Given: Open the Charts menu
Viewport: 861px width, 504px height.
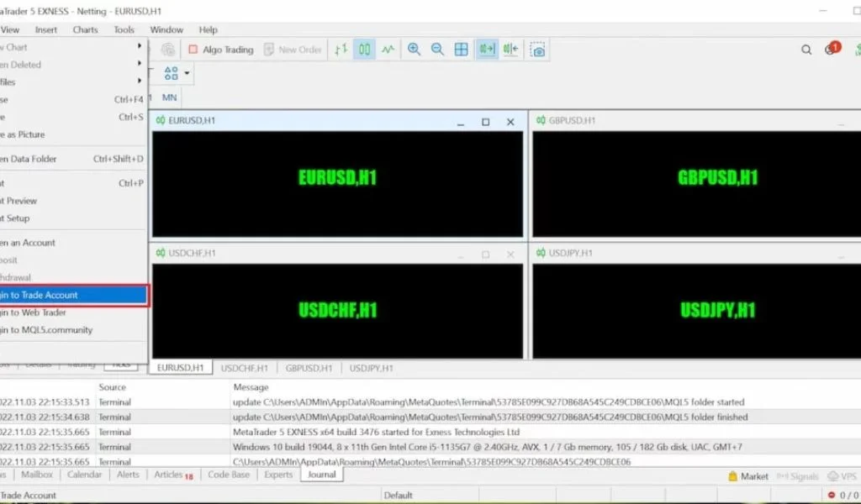Looking at the screenshot, I should [x=85, y=29].
